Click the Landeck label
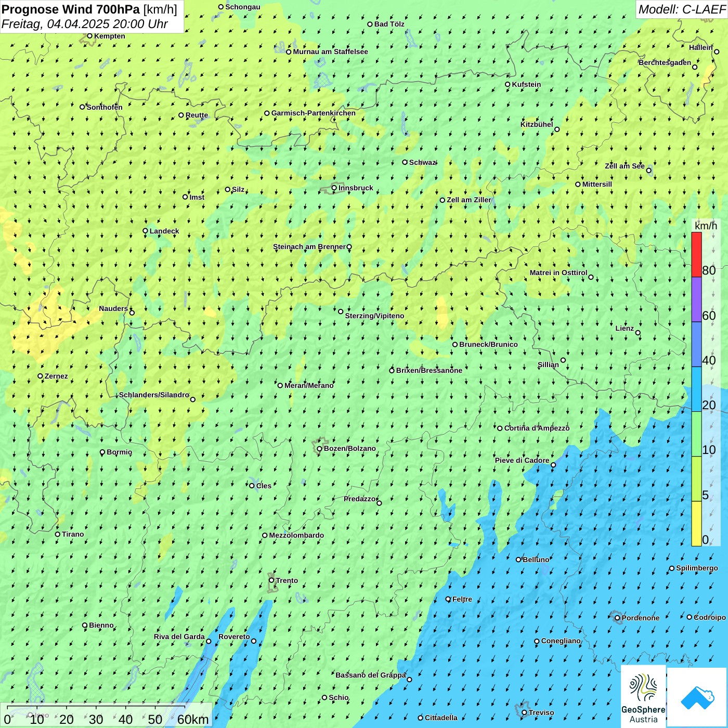Image resolution: width=728 pixels, height=728 pixels. click(164, 231)
